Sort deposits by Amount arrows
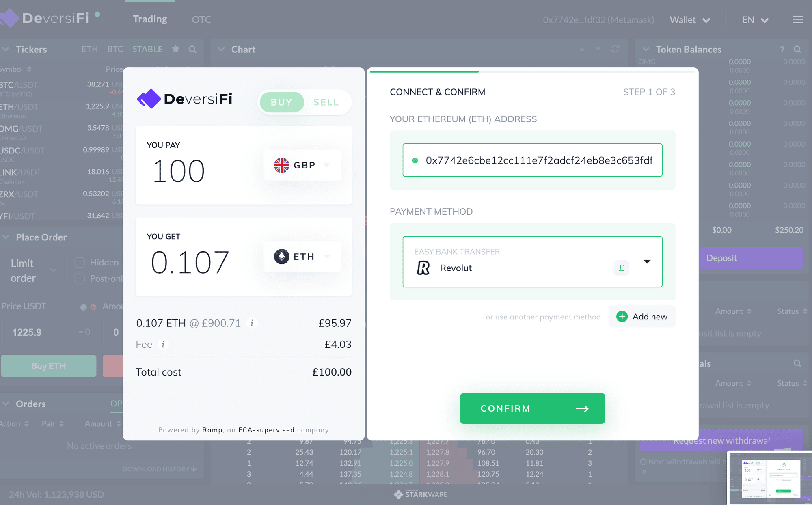The width and height of the screenshot is (812, 505). 749,311
